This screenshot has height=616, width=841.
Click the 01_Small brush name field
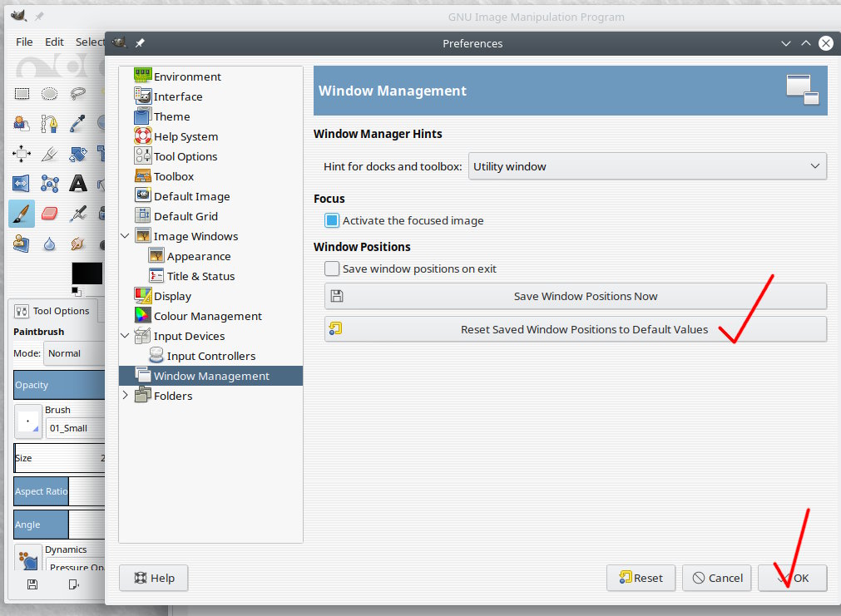(x=75, y=428)
